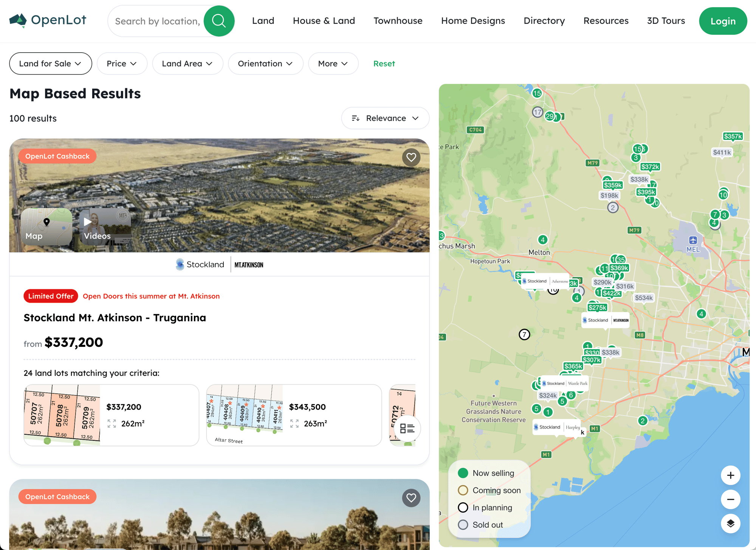The height and width of the screenshot is (550, 756).
Task: Open the House & Land menu
Action: click(x=324, y=21)
